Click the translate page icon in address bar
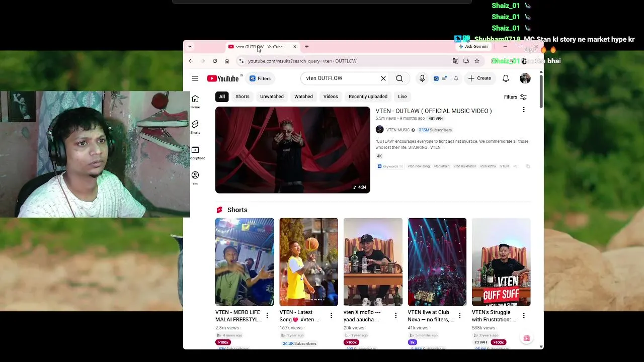 (455, 61)
